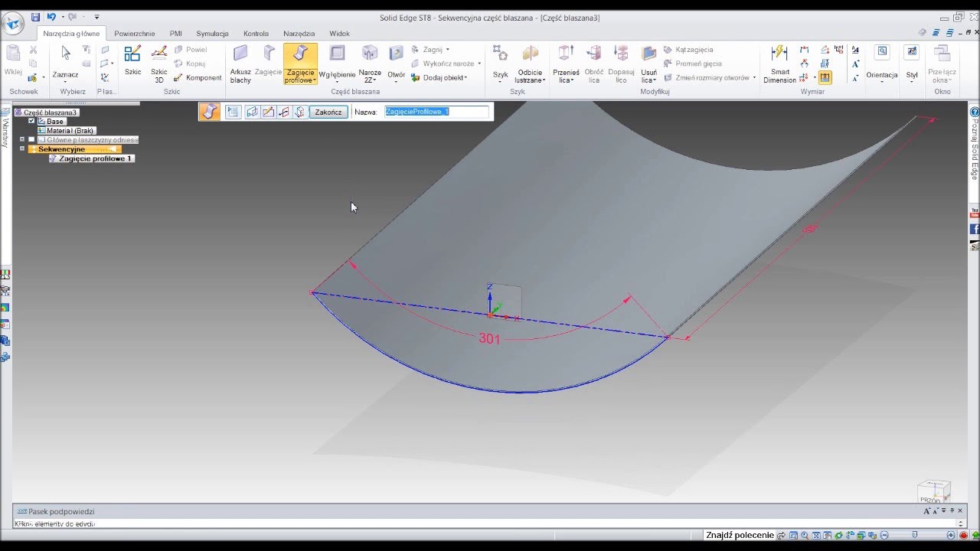The image size is (980, 551).
Task: Click Dodaj obiekt tool
Action: [x=439, y=77]
